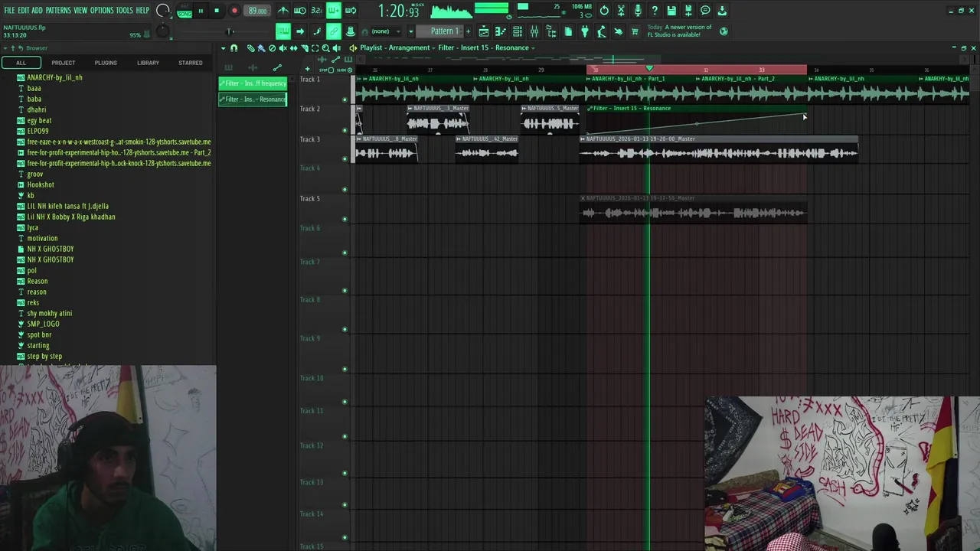The image size is (980, 551).
Task: Toggle wait for input before playing
Action: point(300,11)
